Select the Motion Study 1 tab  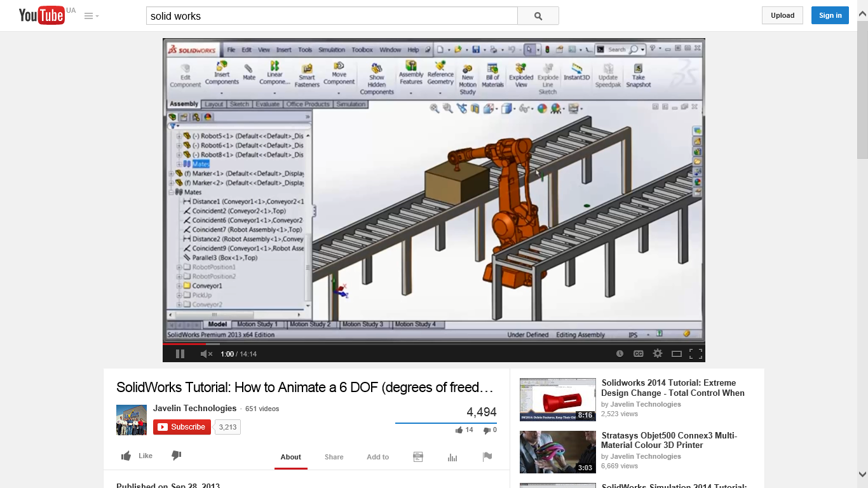pos(258,324)
